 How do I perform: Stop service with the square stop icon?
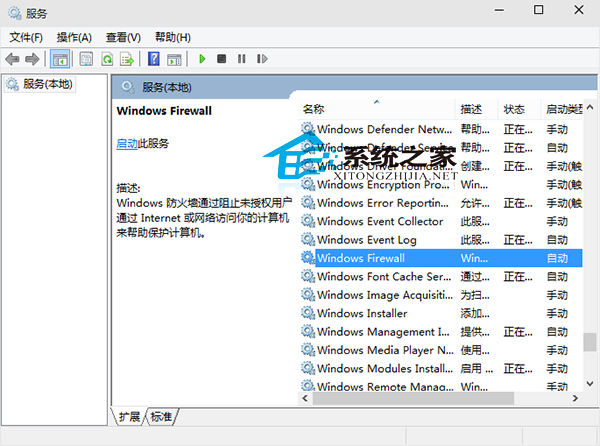(x=221, y=59)
